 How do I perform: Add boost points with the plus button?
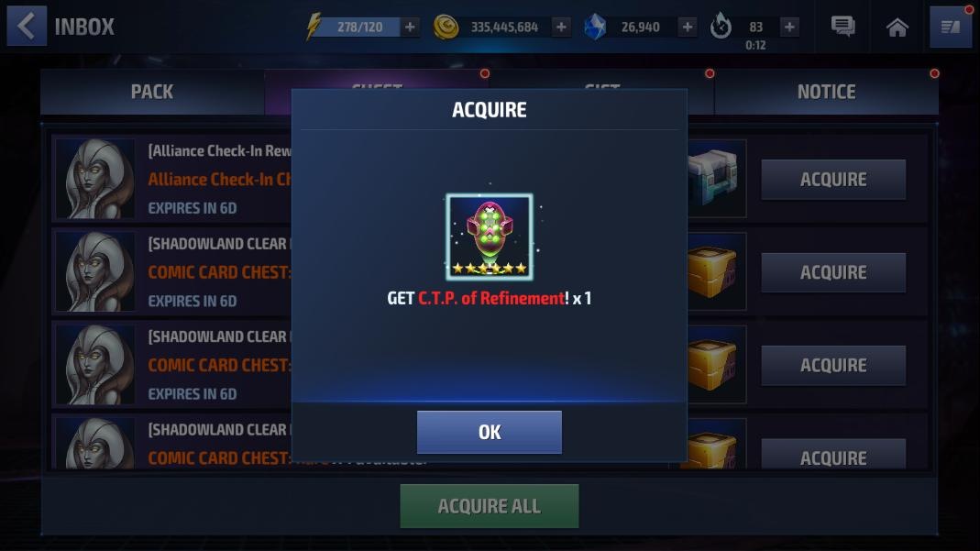pos(789,27)
